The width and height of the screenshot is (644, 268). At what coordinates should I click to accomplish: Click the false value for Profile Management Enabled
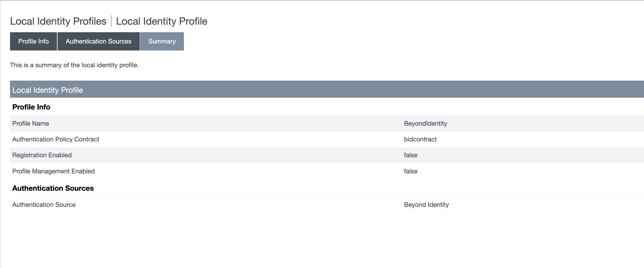pos(411,171)
